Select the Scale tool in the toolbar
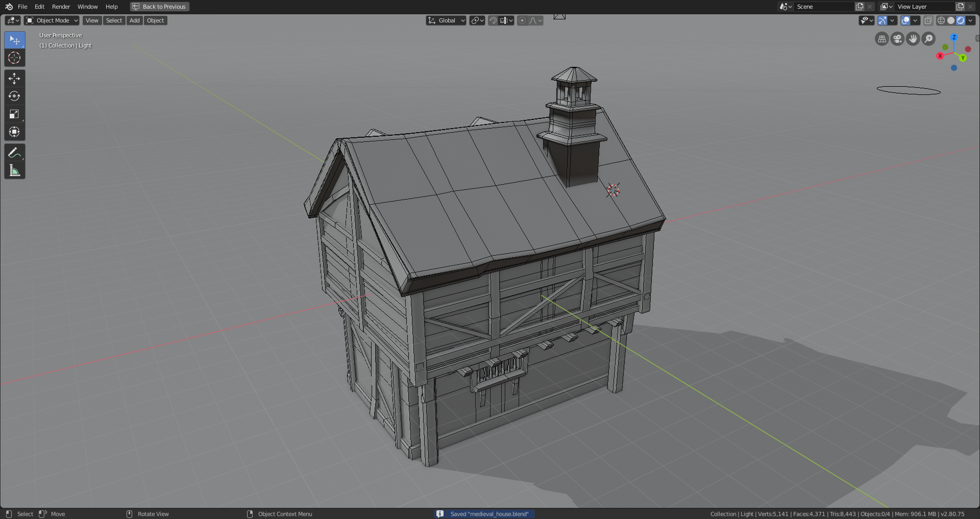 pyautogui.click(x=14, y=114)
